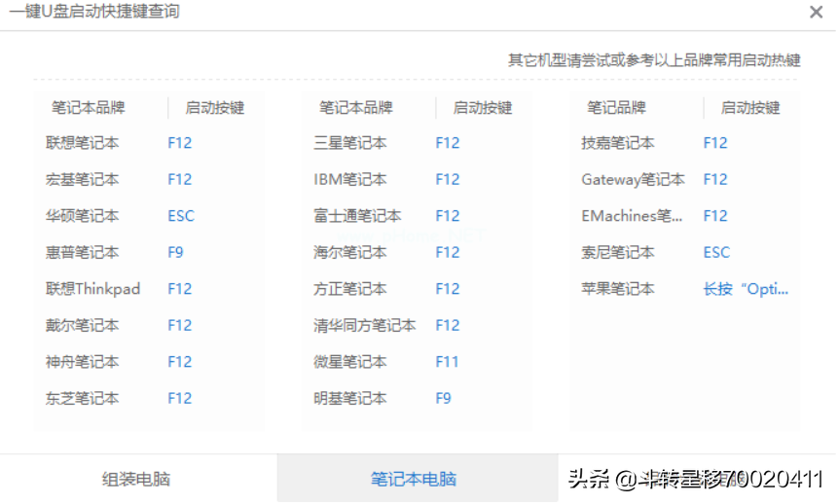Click the F12 key beside Gateway笔记本

[715, 179]
